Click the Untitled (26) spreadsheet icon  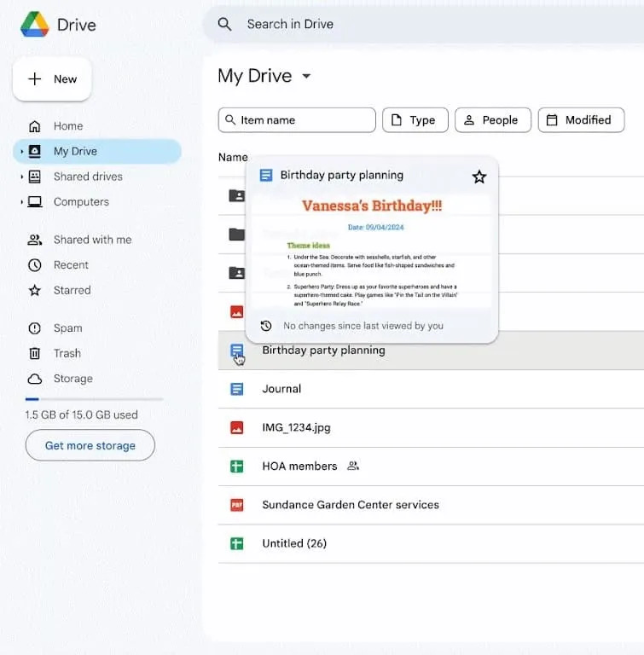pos(237,543)
